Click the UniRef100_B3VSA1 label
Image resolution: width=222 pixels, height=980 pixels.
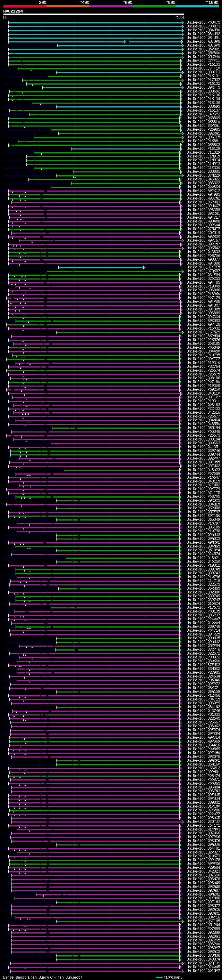203,125
